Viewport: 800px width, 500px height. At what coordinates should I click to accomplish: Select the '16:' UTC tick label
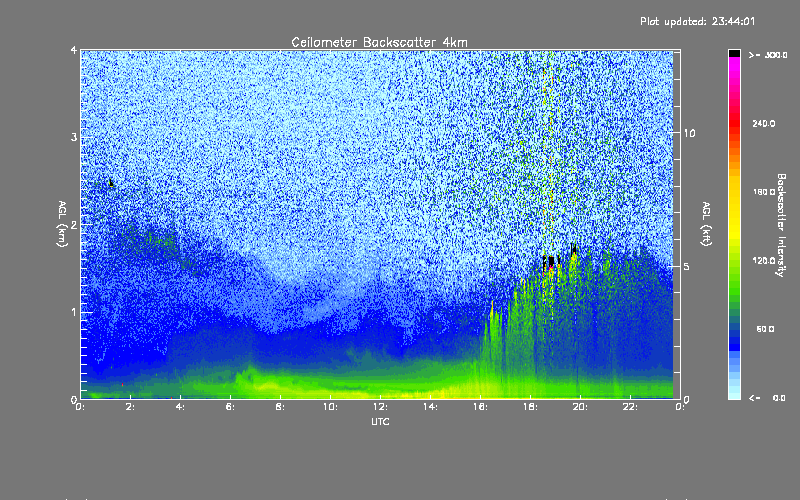480,407
